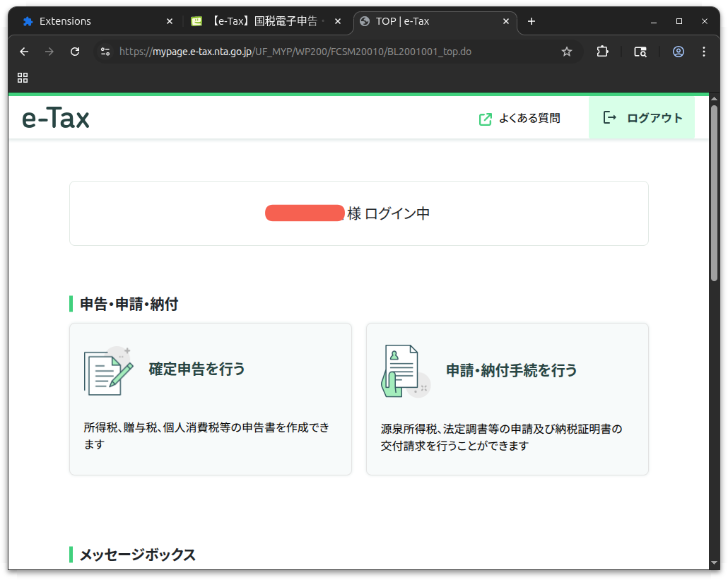The width and height of the screenshot is (728, 580).
Task: Click the back navigation arrow
Action: [x=24, y=52]
